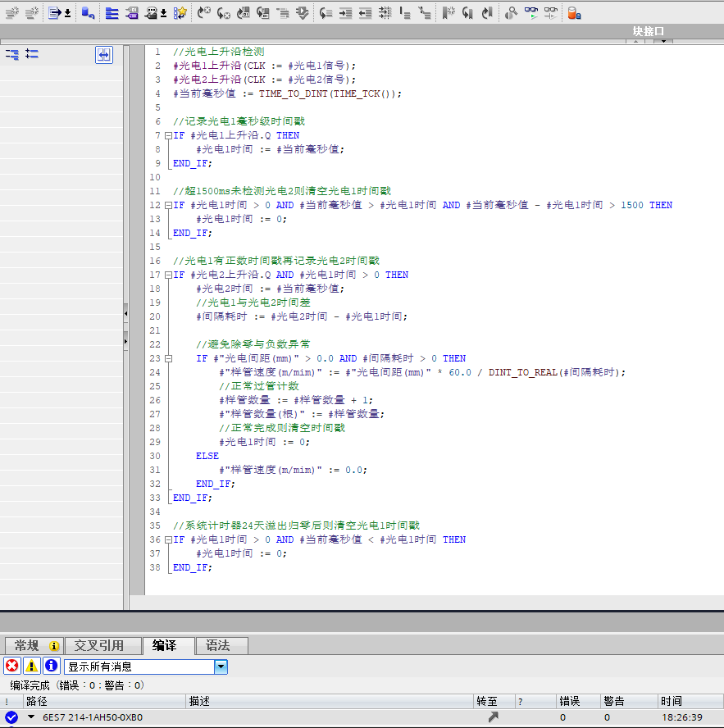Image resolution: width=724 pixels, height=728 pixels.
Task: Toggle the yellow warning messages filter
Action: (32, 667)
